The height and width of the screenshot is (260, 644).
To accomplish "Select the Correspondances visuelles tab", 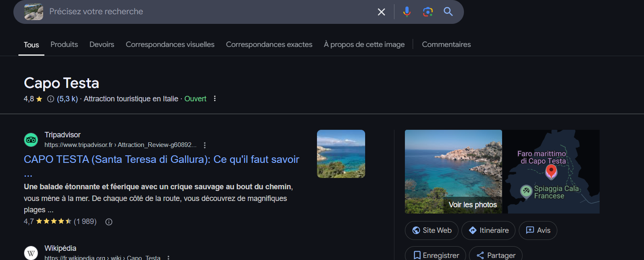I will coord(170,44).
